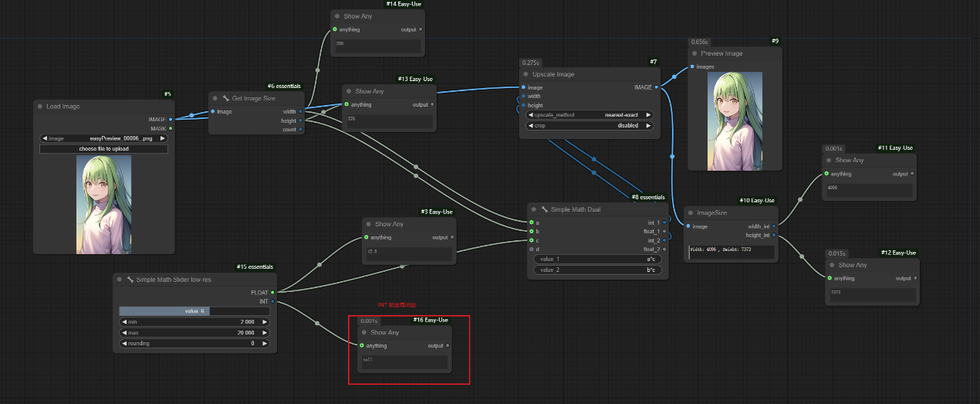The width and height of the screenshot is (980, 404).
Task: Click the Preview Image output thumbnail
Action: (735, 120)
